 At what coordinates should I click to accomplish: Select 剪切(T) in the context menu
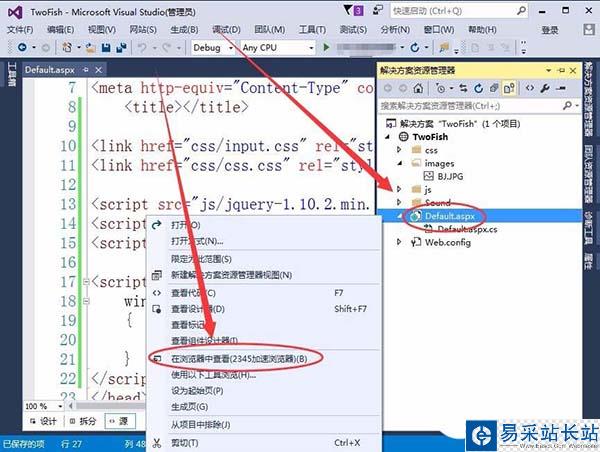pos(264,443)
